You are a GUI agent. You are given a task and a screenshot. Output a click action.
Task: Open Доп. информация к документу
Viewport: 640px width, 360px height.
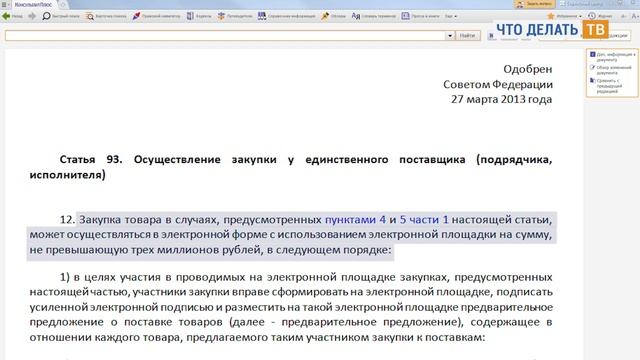(x=612, y=57)
